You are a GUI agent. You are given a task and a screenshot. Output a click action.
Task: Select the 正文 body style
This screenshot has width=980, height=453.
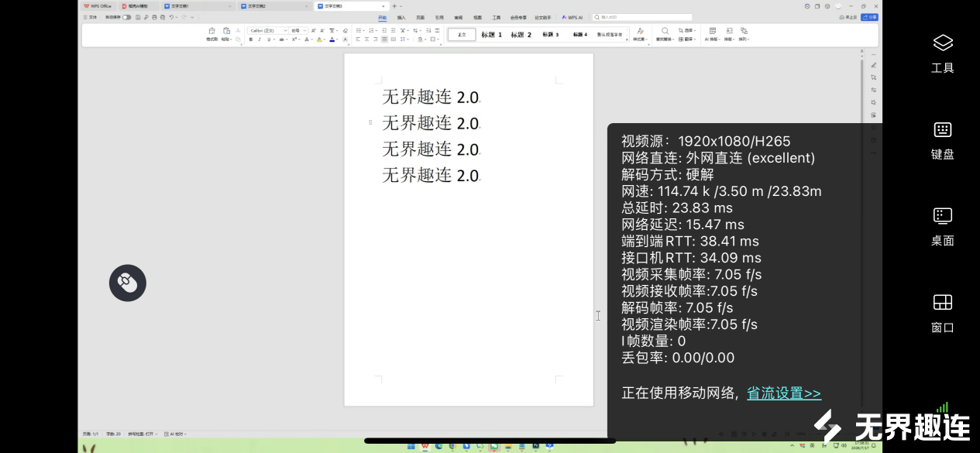(462, 34)
